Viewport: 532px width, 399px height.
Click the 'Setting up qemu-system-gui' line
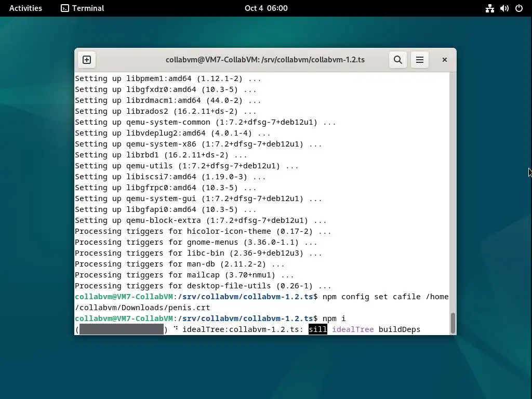pos(198,198)
